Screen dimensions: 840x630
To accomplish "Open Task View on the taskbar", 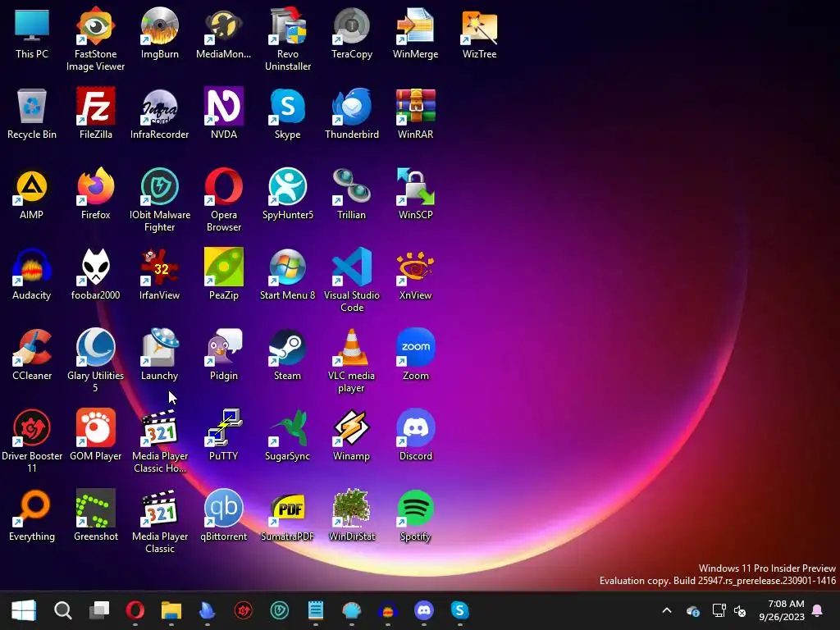I will tap(99, 610).
